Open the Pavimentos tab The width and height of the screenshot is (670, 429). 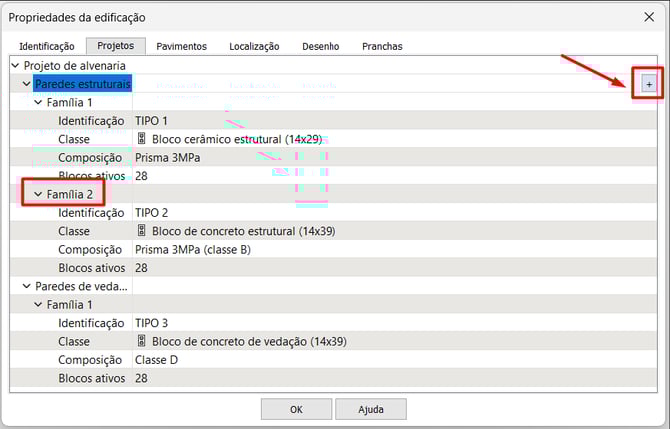(x=182, y=46)
